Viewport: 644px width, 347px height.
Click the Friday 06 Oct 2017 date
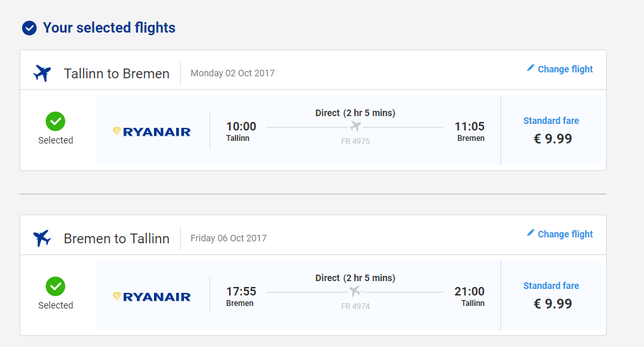[228, 238]
